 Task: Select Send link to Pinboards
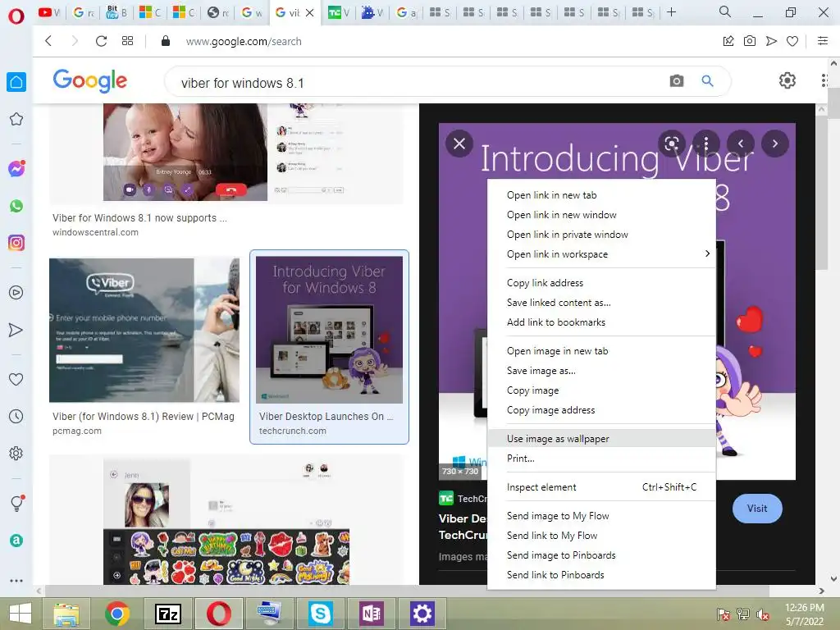[x=601, y=575]
